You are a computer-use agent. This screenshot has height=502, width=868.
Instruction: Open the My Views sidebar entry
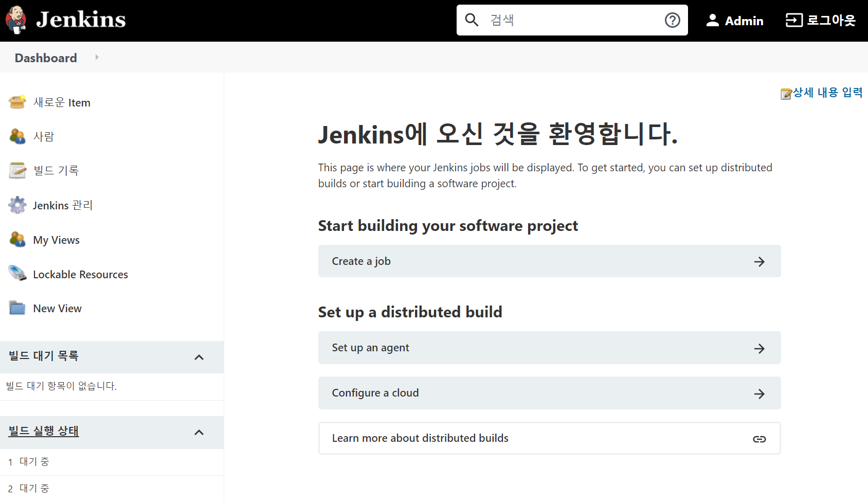[x=56, y=240]
